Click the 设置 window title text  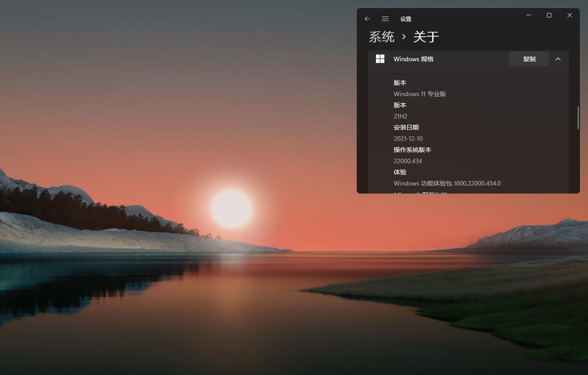[x=406, y=19]
